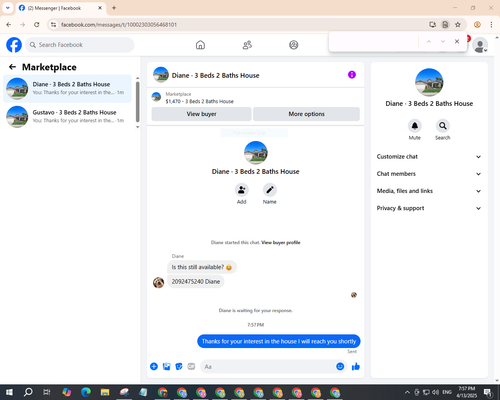
Task: Expand Privacy & support section
Action: pyautogui.click(x=429, y=208)
